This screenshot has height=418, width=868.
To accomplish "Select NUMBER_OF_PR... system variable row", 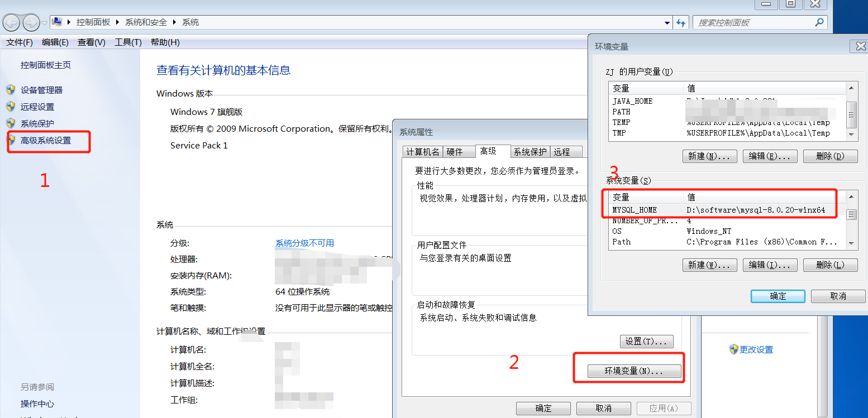I will click(x=727, y=220).
